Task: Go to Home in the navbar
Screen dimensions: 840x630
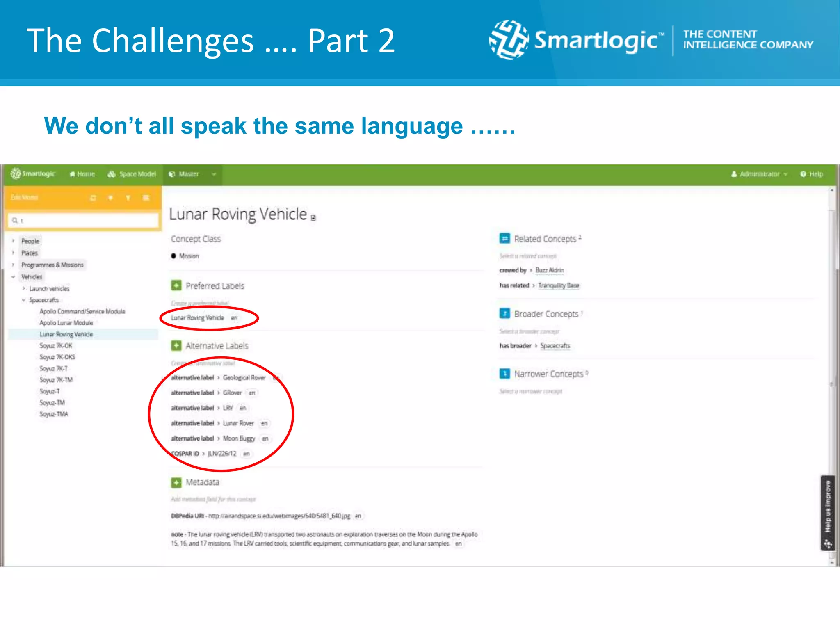Action: (82, 174)
